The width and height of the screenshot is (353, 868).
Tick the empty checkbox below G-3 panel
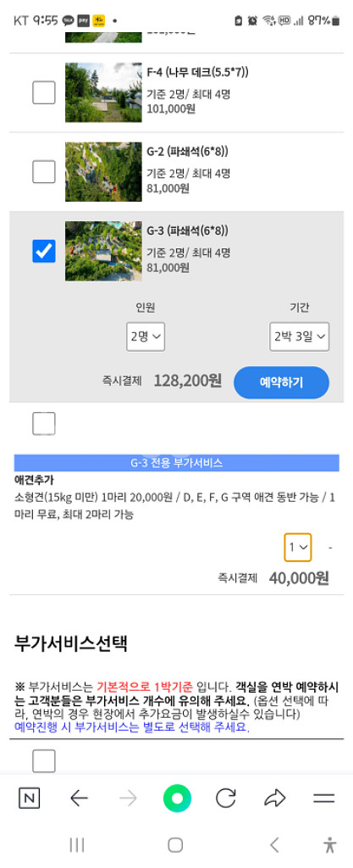point(44,424)
